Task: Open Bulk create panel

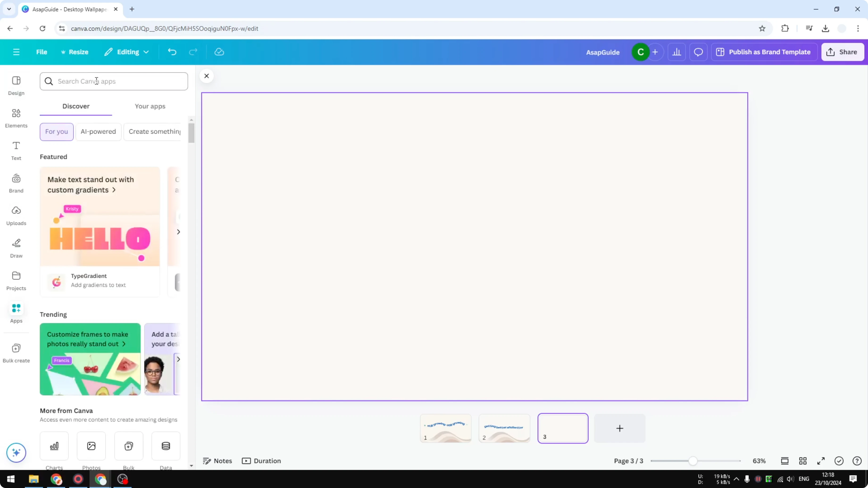Action: 16,353
